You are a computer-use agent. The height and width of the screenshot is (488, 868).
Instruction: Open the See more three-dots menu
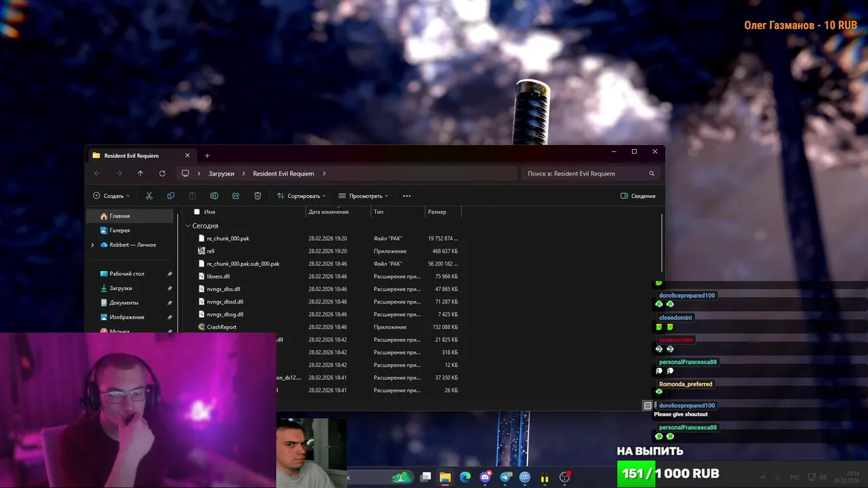pyautogui.click(x=407, y=196)
